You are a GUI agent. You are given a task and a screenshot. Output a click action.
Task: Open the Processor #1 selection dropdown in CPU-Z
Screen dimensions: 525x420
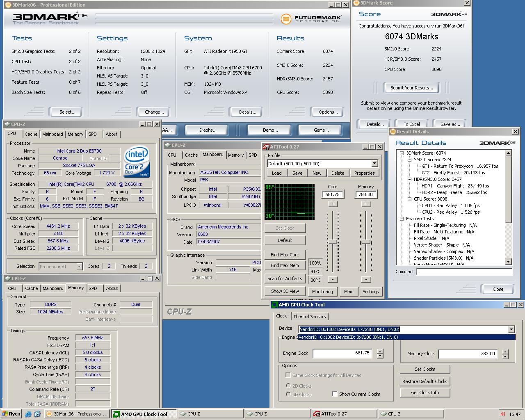(79, 267)
